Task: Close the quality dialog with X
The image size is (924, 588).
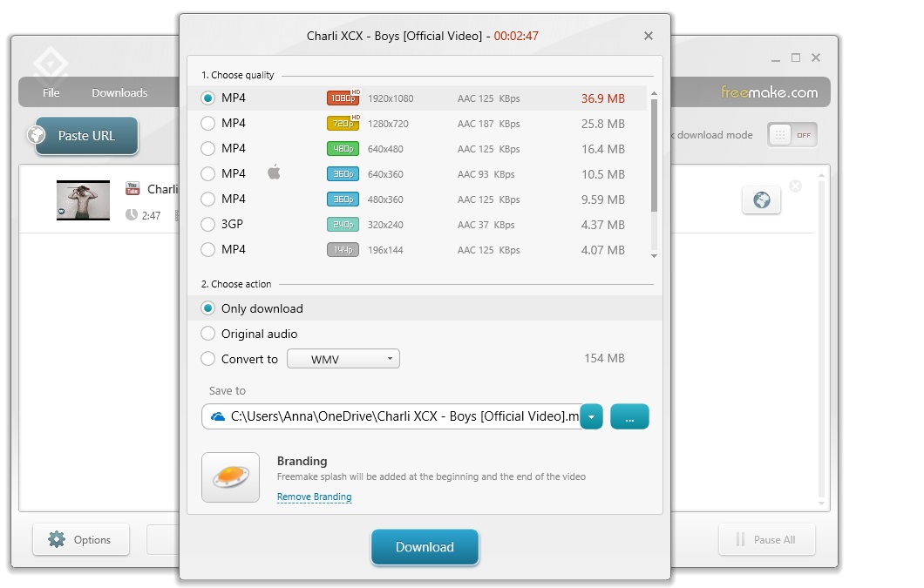Action: (649, 36)
